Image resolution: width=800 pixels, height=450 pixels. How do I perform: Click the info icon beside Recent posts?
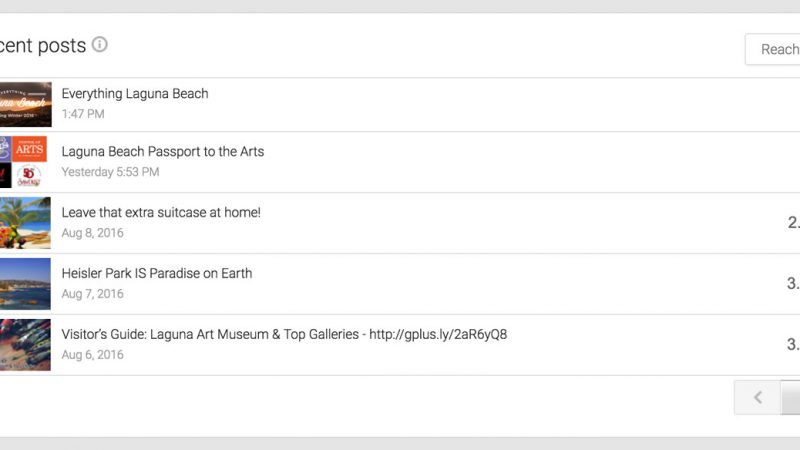[x=100, y=45]
